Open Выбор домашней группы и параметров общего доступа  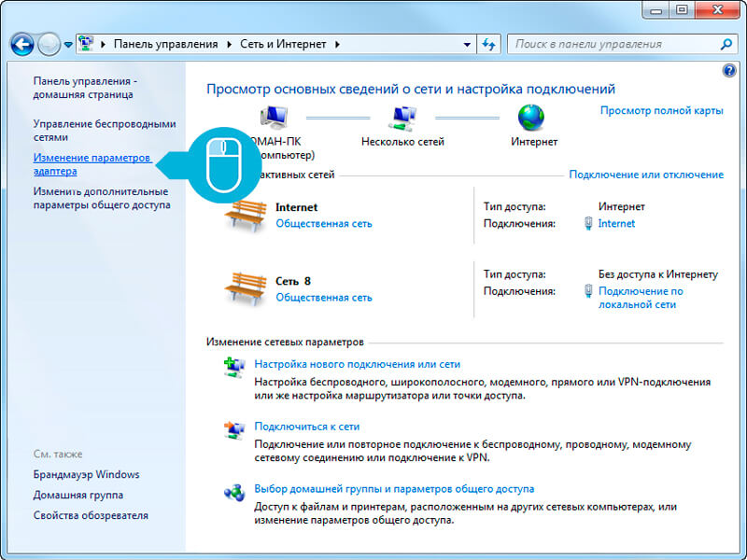394,489
